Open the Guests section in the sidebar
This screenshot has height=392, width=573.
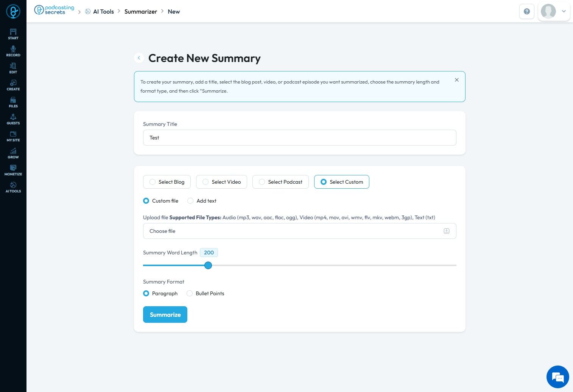pos(13,119)
